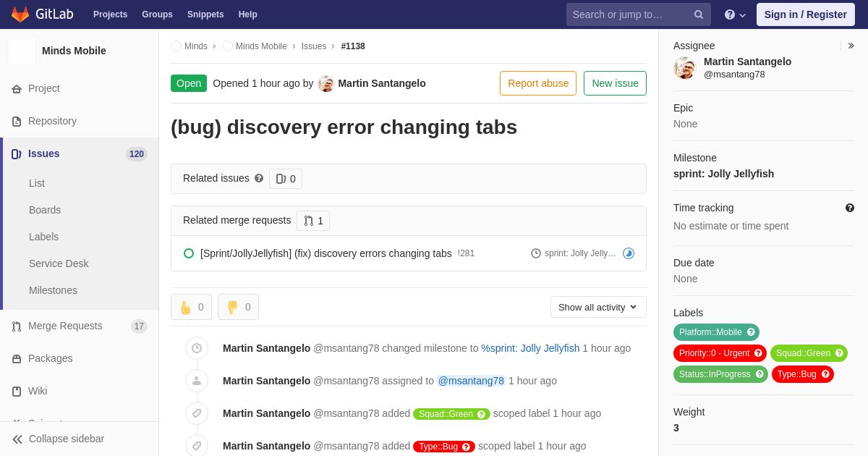Screen dimensions: 868x456
Task: Open the Help question-mark menu
Action: pos(735,14)
